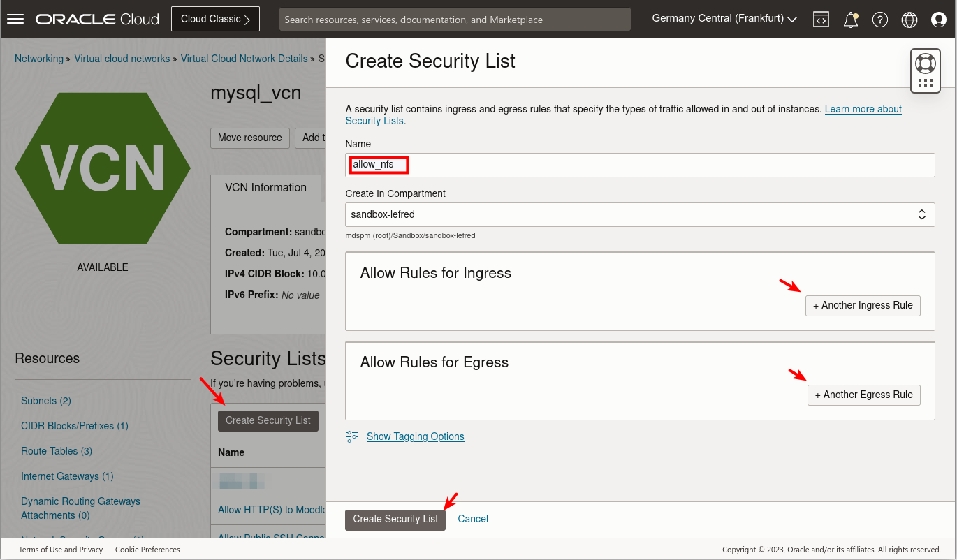Open the Learn more about Security Lists link

click(x=863, y=109)
